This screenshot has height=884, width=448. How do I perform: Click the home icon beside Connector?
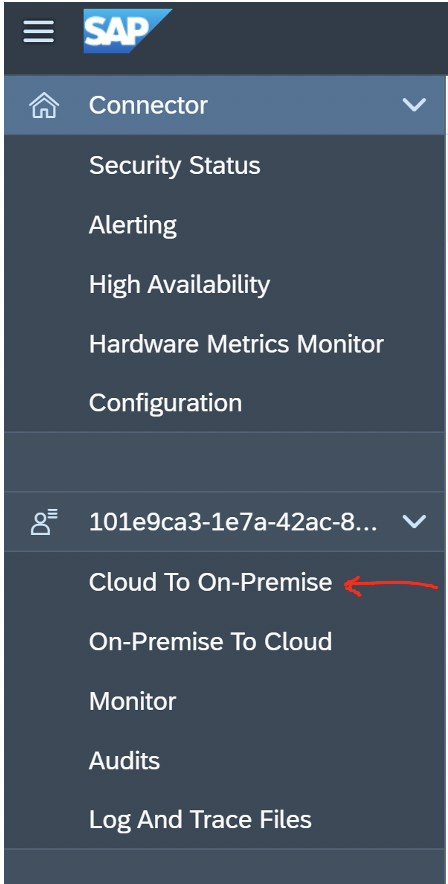[x=44, y=105]
